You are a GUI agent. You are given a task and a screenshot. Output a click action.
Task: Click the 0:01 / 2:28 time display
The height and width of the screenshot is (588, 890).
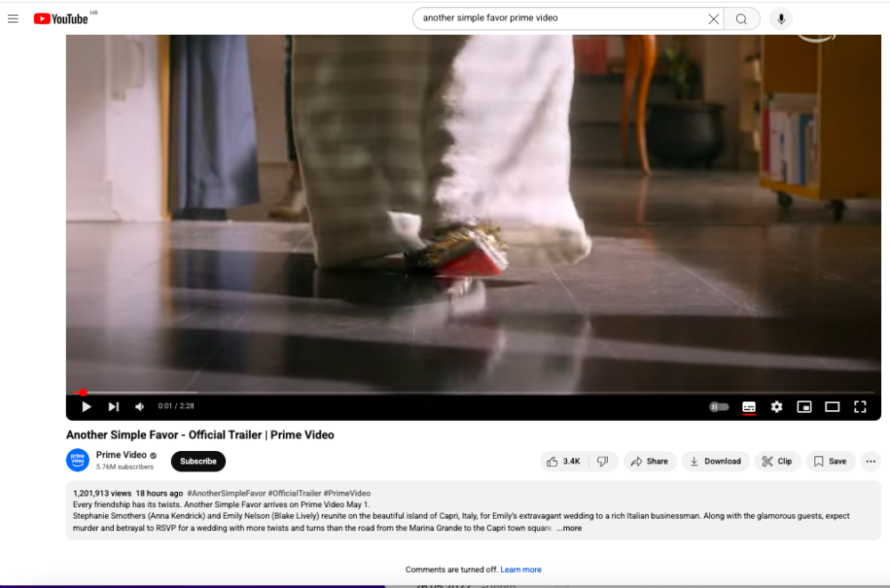click(176, 406)
